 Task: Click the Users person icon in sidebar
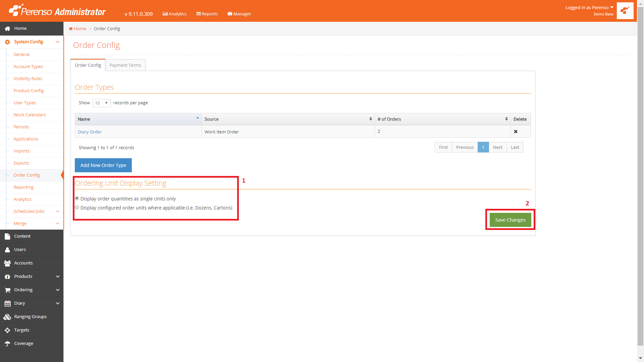coord(7,250)
